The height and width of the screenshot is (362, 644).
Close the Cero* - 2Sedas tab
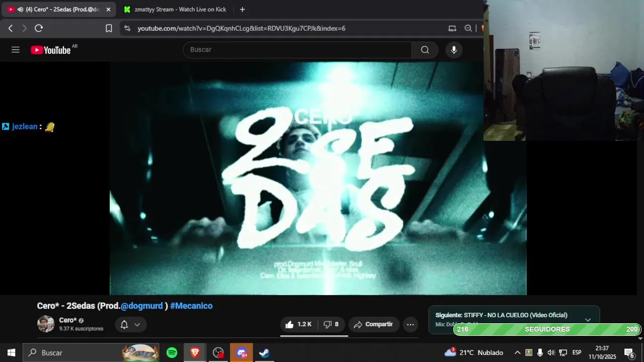[108, 10]
